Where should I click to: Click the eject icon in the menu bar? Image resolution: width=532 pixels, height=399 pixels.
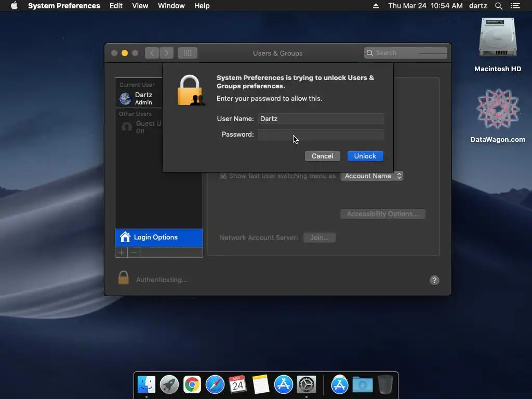[x=376, y=6]
